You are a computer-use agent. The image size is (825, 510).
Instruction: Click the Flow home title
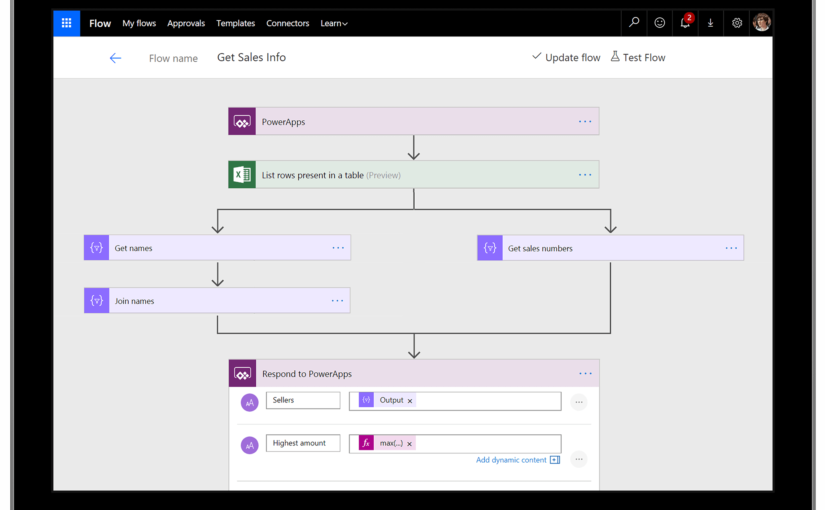pos(100,23)
